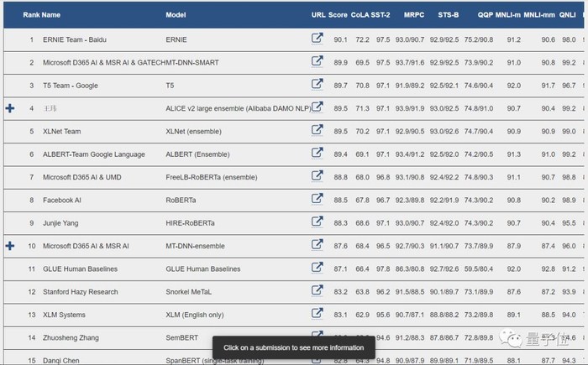Click the MRPC column header
Image resolution: width=588 pixels, height=365 pixels.
(x=414, y=15)
